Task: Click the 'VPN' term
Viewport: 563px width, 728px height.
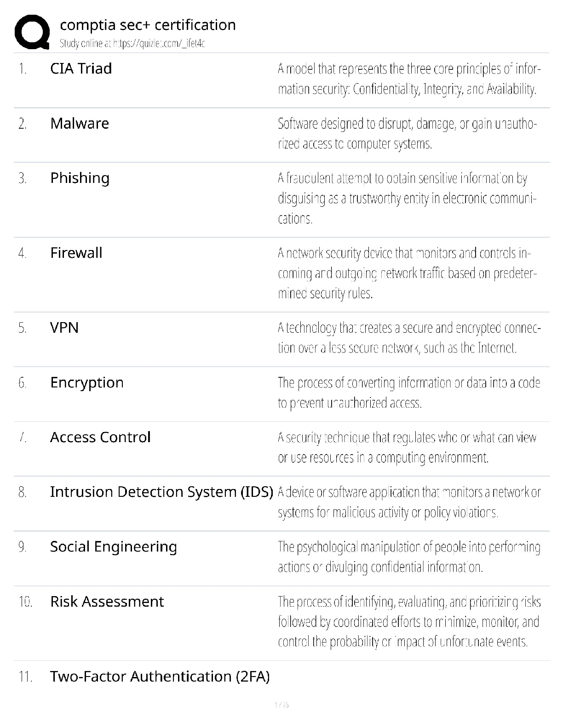Action: 64,328
